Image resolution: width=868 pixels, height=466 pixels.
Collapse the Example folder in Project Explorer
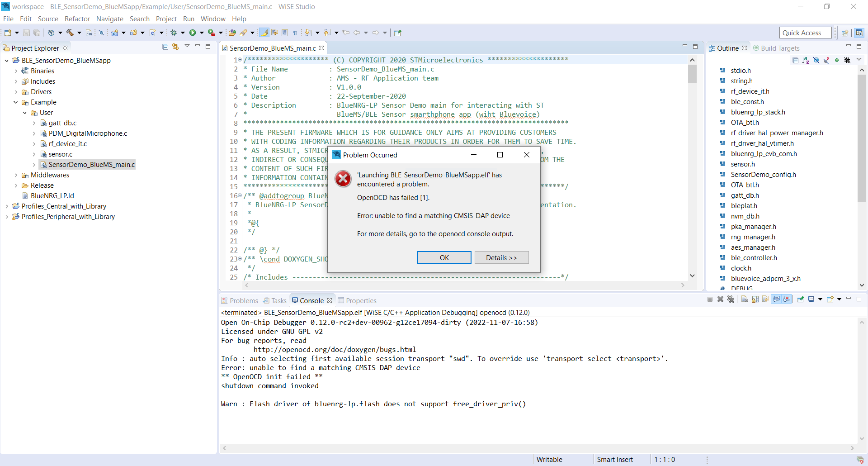[x=16, y=102]
